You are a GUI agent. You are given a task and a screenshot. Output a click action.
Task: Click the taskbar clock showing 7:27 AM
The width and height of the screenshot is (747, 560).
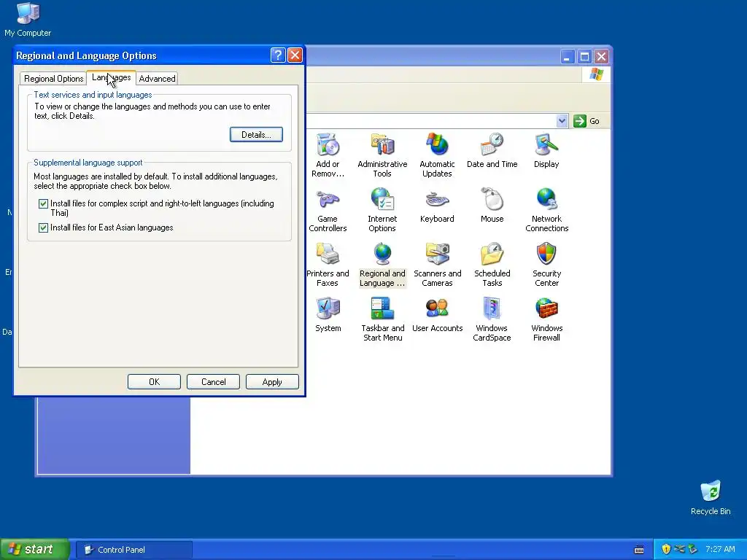coord(720,549)
